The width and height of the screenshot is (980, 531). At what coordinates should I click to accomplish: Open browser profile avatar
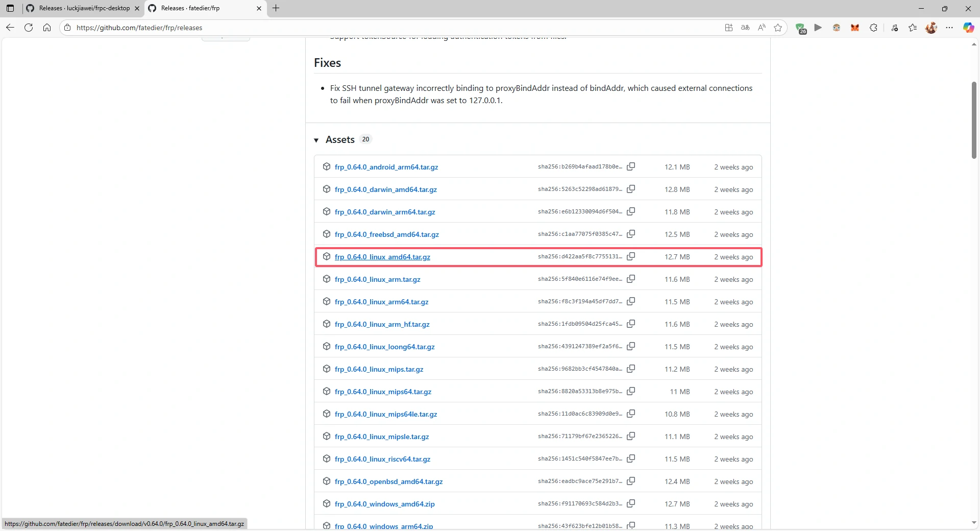pyautogui.click(x=931, y=28)
